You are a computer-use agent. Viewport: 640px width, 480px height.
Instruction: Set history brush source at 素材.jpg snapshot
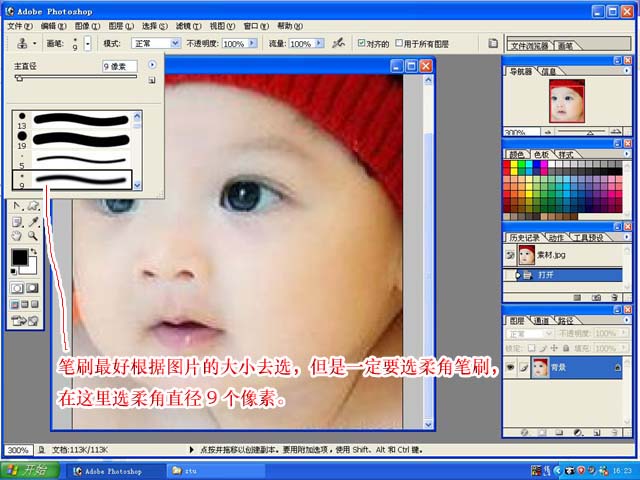(x=510, y=255)
